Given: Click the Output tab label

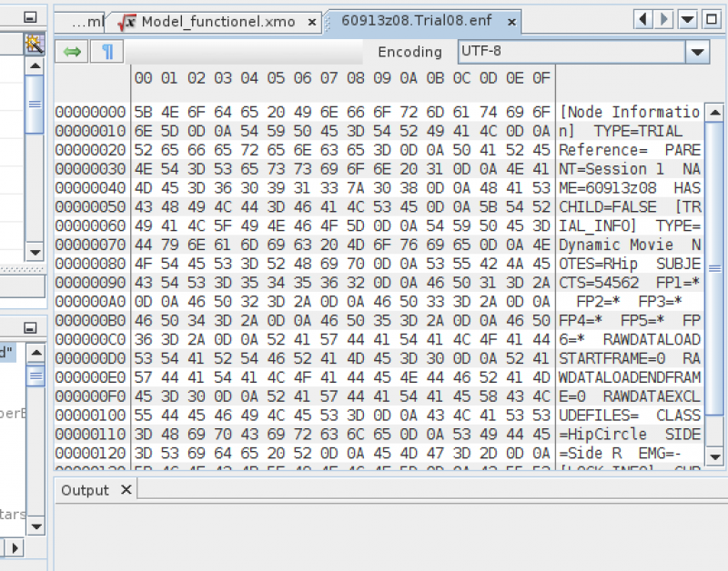Looking at the screenshot, I should (x=85, y=490).
